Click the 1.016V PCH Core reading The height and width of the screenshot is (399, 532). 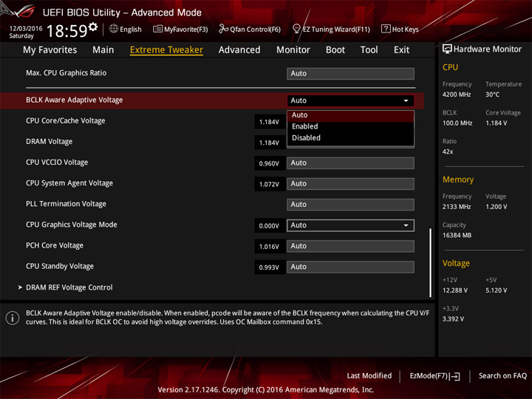pos(269,247)
